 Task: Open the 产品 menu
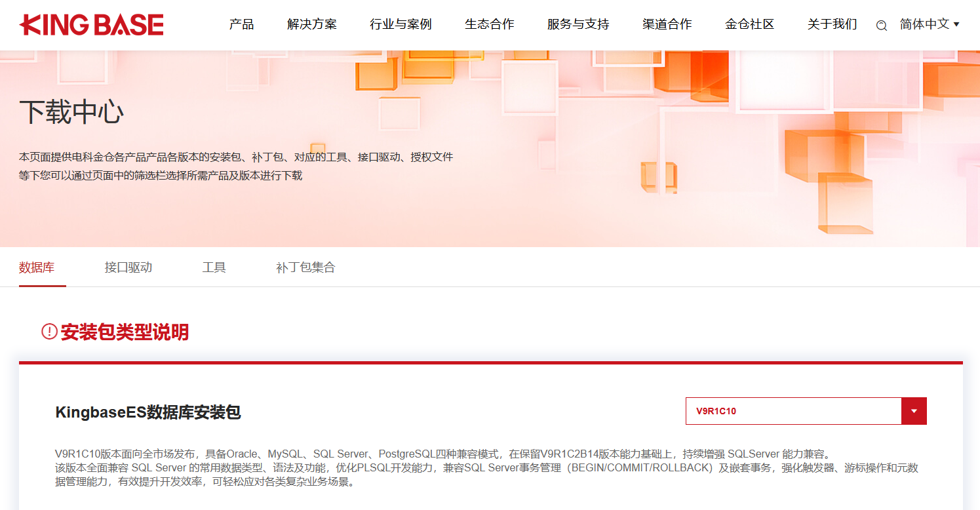[241, 24]
